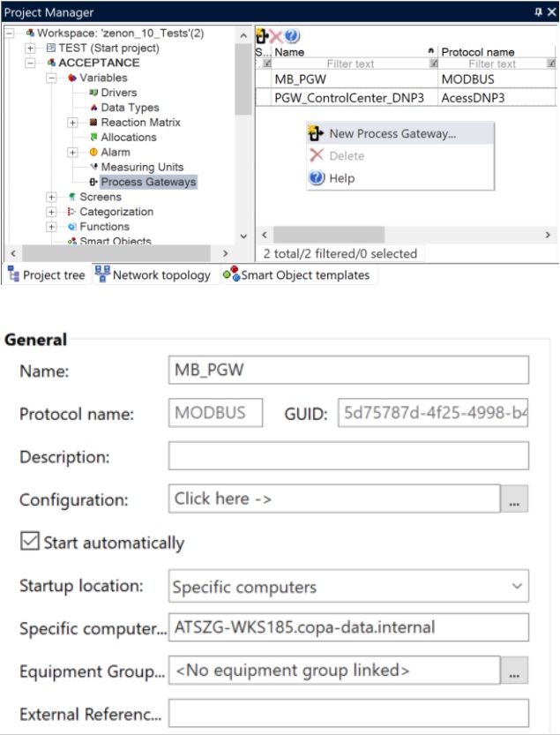Choose New Process Gateway from context menu
560x735 pixels.
[392, 134]
